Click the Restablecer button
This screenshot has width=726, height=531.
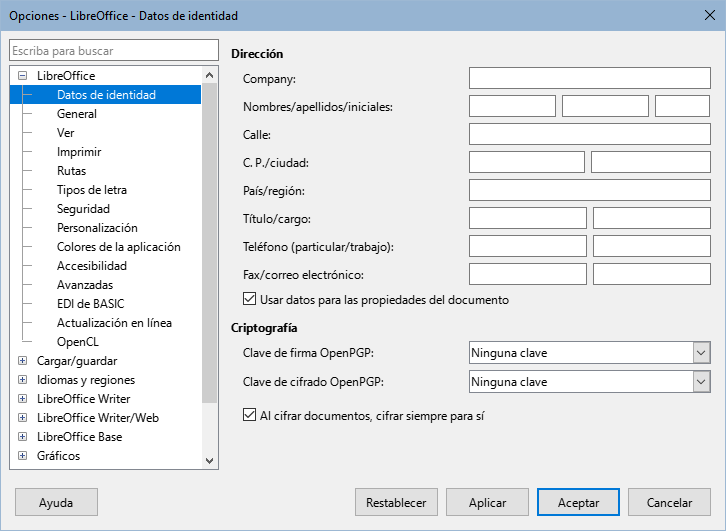click(396, 502)
